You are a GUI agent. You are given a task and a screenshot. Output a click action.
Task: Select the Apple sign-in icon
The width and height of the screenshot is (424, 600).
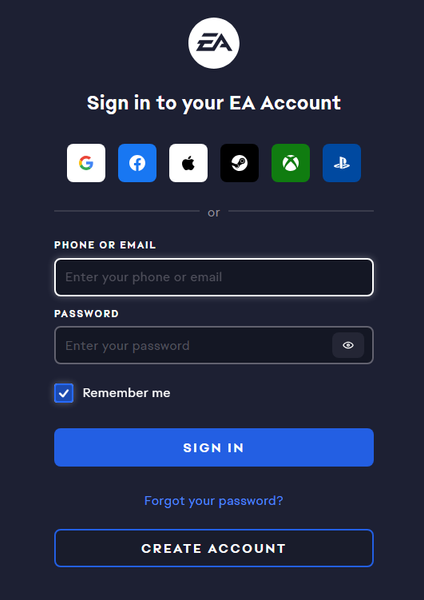coord(188,163)
